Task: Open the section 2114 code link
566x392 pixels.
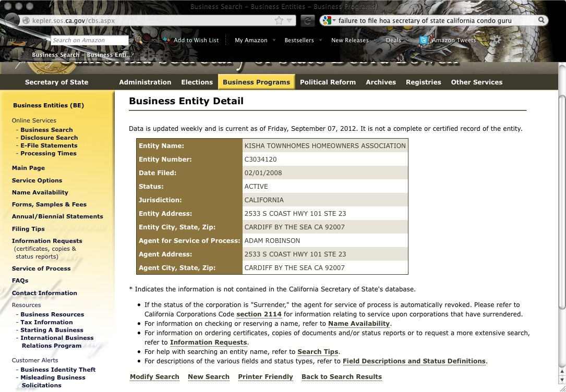Action: point(259,314)
